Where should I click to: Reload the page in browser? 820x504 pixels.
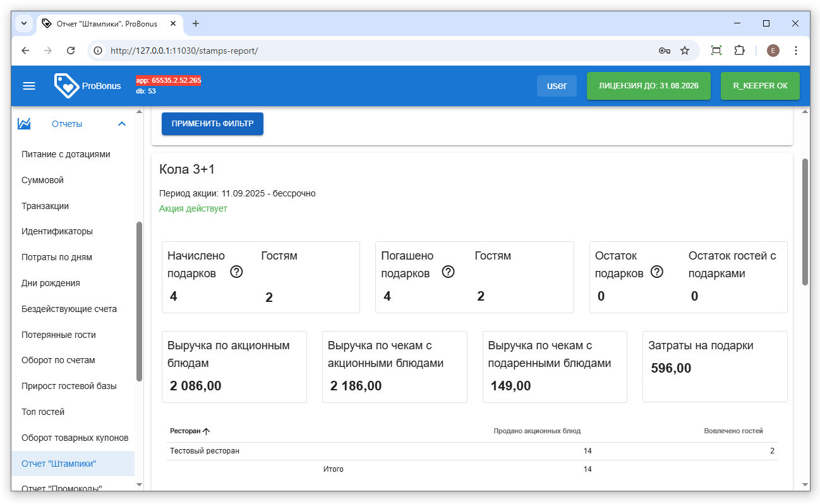coord(71,51)
